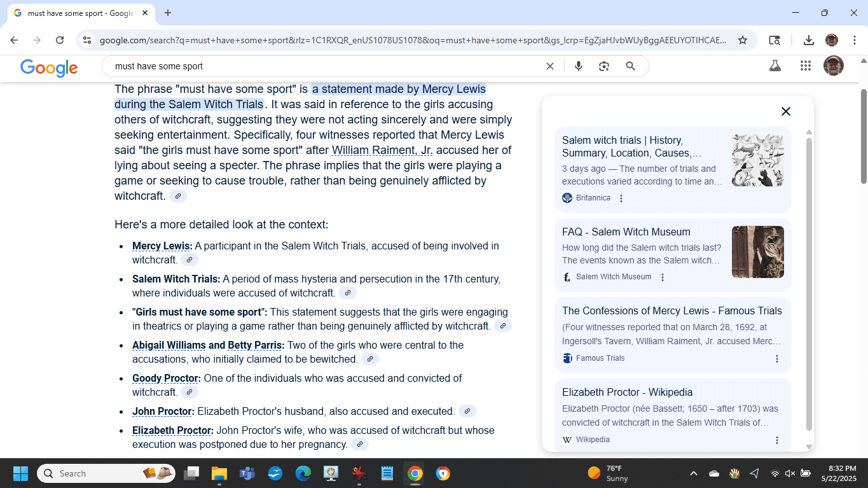The width and height of the screenshot is (868, 488).
Task: Open Microsoft Edge from taskbar
Action: (x=303, y=473)
